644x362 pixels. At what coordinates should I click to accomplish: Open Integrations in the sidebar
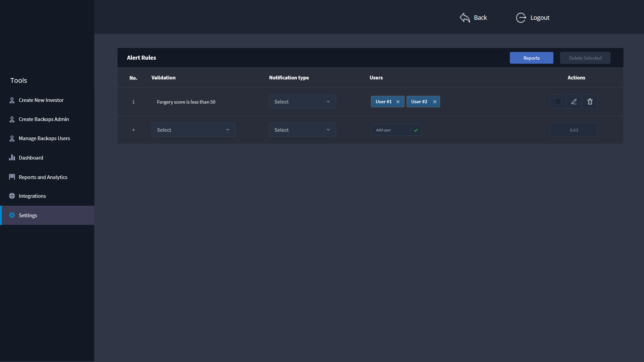32,196
